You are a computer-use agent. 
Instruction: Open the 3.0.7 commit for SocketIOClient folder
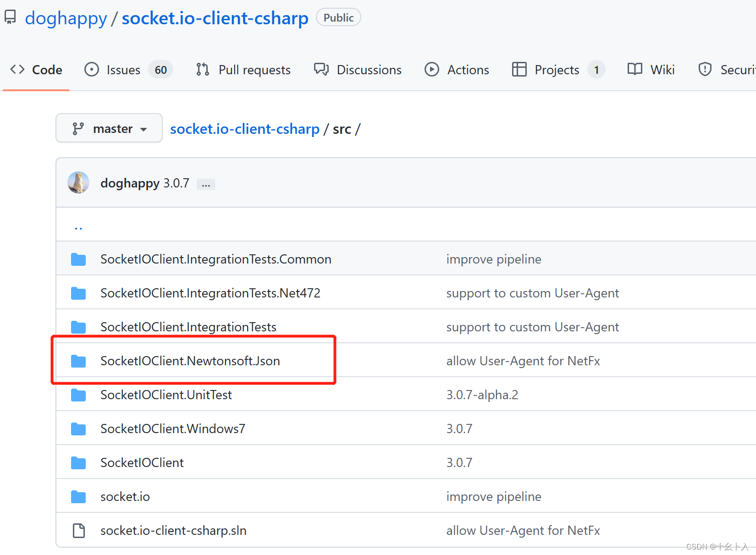point(459,462)
